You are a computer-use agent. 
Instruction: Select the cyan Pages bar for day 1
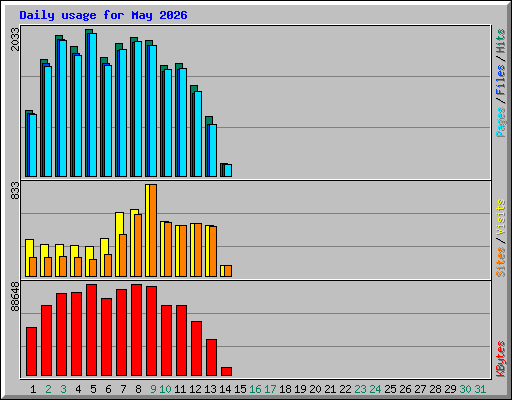point(33,146)
